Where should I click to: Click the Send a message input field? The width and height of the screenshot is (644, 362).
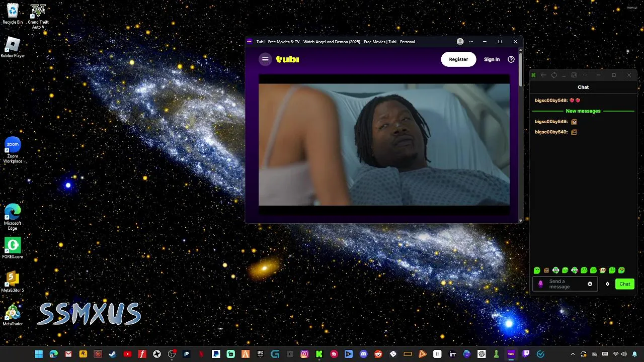point(565,284)
